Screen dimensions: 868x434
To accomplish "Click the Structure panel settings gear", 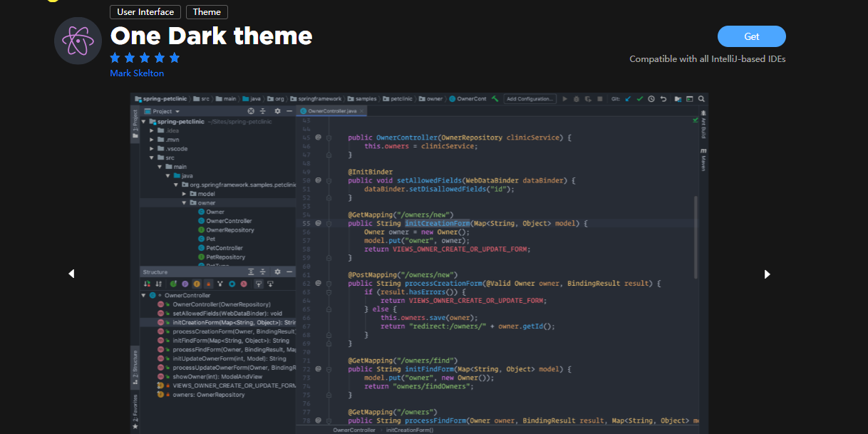I will coord(277,272).
